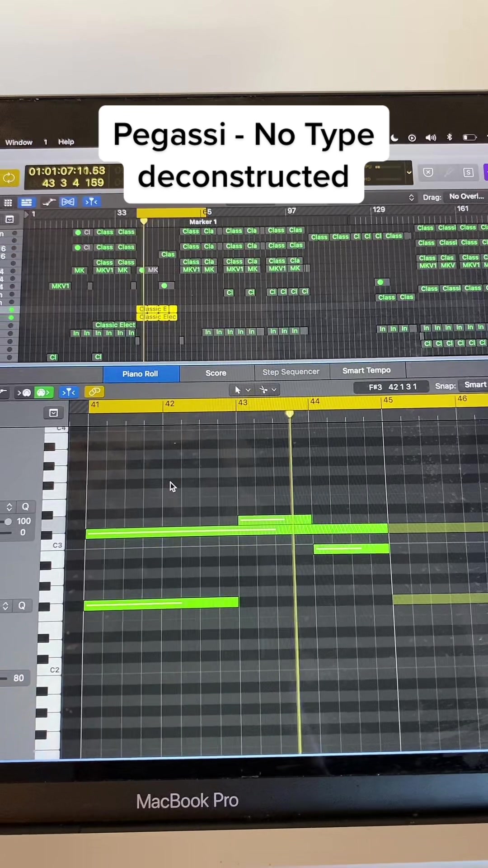Viewport: 488px width, 868px height.
Task: Click the Catch Playhead icon in Piano Roll
Action: [68, 392]
